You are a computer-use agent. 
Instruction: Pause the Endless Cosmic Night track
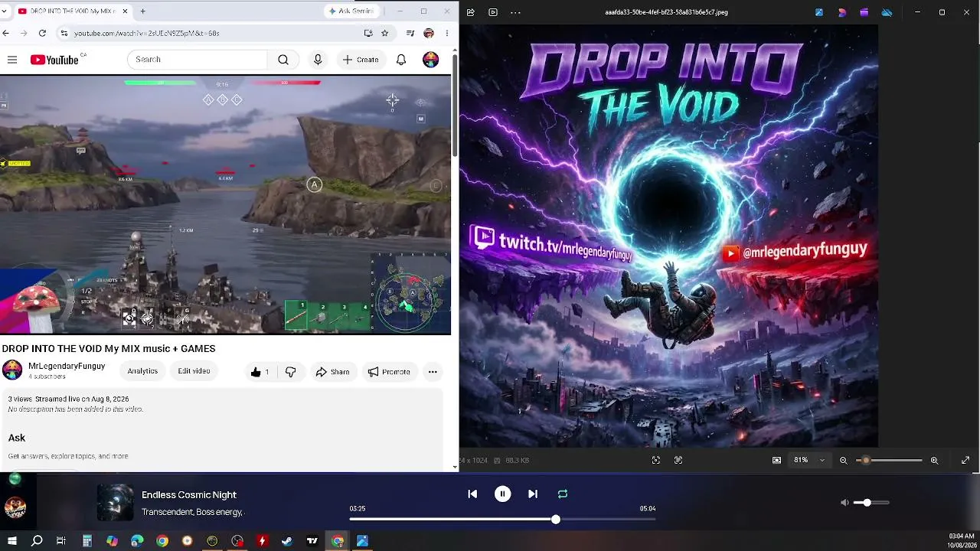[502, 494]
